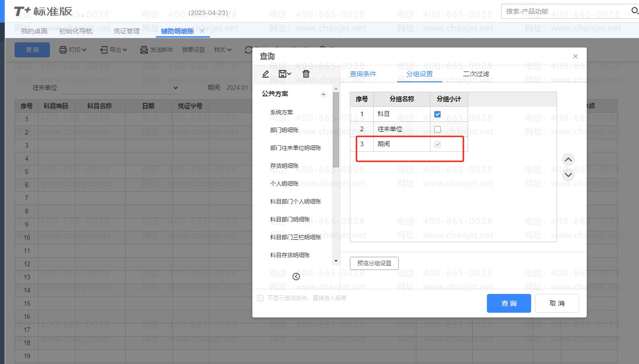Open the 往来单位 dropdown in background

[x=176, y=87]
